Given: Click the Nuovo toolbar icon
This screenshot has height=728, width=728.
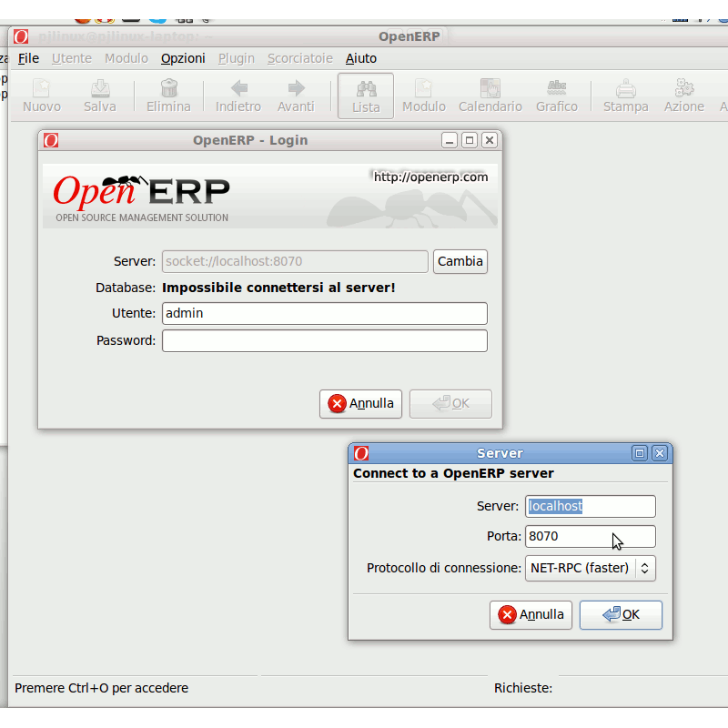Looking at the screenshot, I should (42, 96).
